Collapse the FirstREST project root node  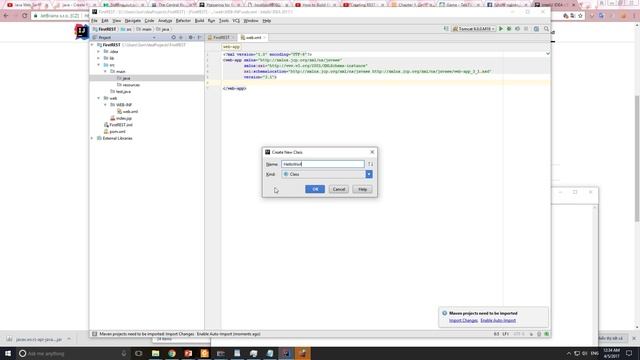(92, 45)
